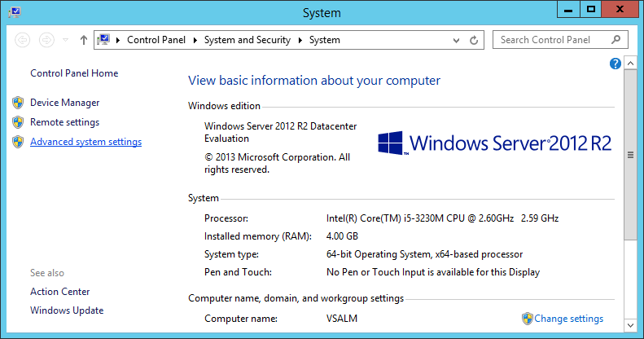644x339 pixels.
Task: Click the Device Manager shield icon
Action: coord(18,103)
